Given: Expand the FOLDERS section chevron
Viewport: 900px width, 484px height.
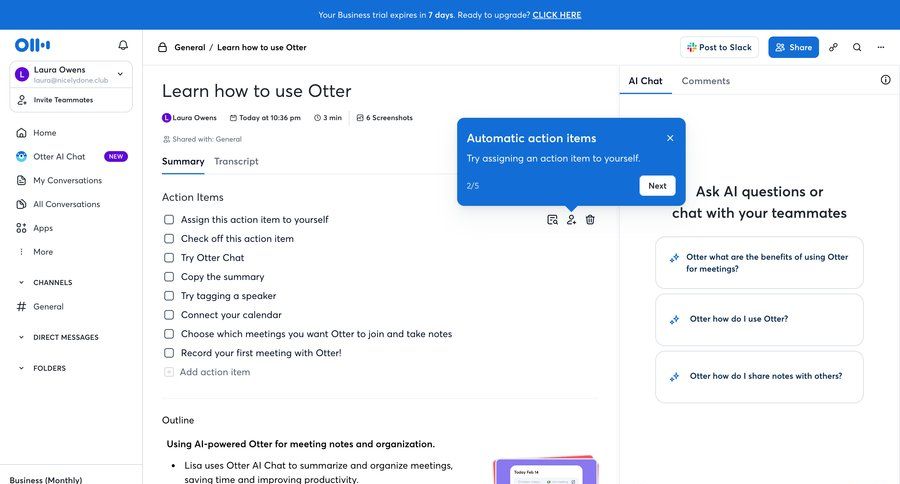Looking at the screenshot, I should 21,368.
